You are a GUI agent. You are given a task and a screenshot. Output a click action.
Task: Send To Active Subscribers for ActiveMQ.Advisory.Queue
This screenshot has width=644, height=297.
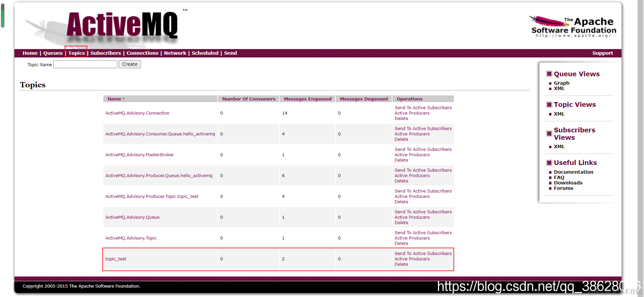pos(423,212)
